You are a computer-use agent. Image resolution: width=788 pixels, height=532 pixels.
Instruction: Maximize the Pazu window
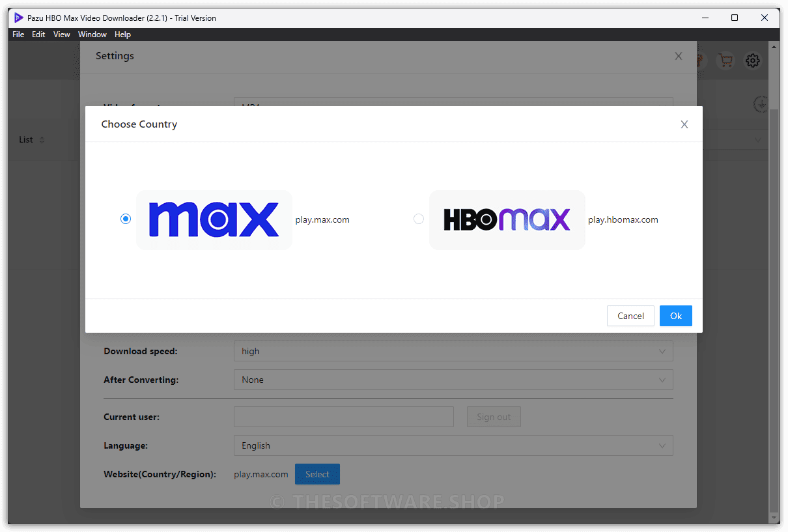click(735, 18)
